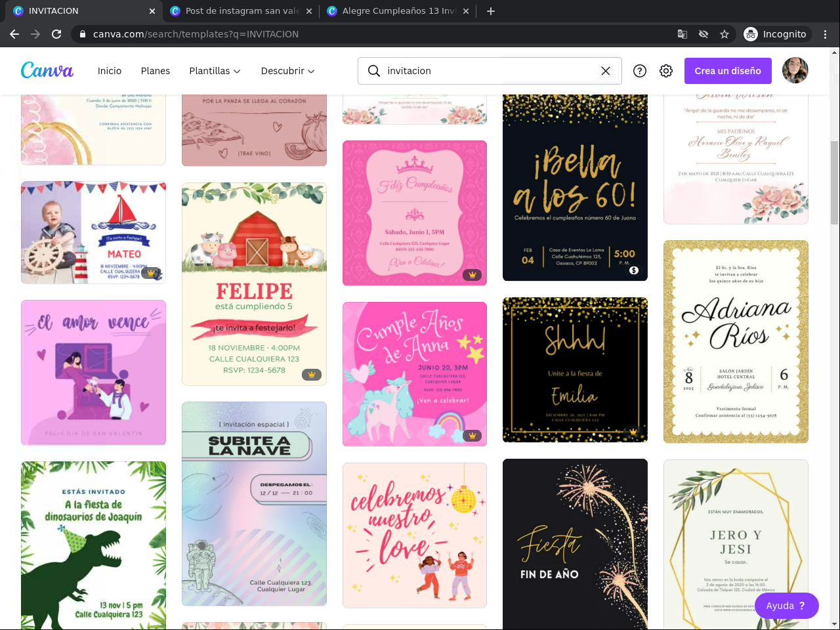The height and width of the screenshot is (630, 840).
Task: Expand the Plantillas dropdown
Action: tap(215, 71)
